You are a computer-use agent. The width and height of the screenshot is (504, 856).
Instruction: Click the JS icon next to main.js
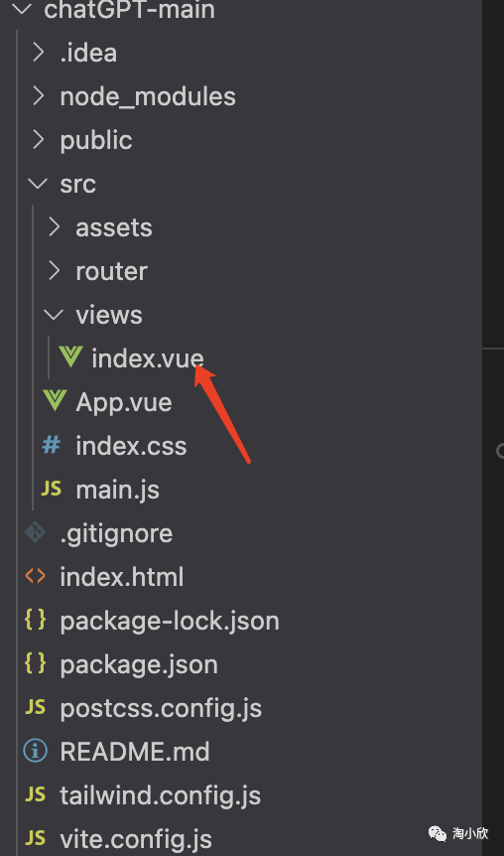pyautogui.click(x=52, y=490)
